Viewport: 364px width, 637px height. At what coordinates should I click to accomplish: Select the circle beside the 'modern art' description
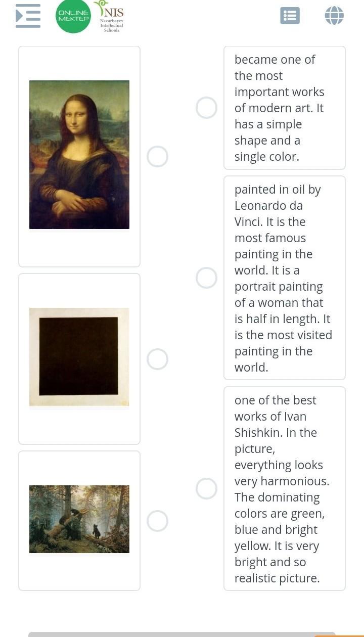[x=206, y=108]
